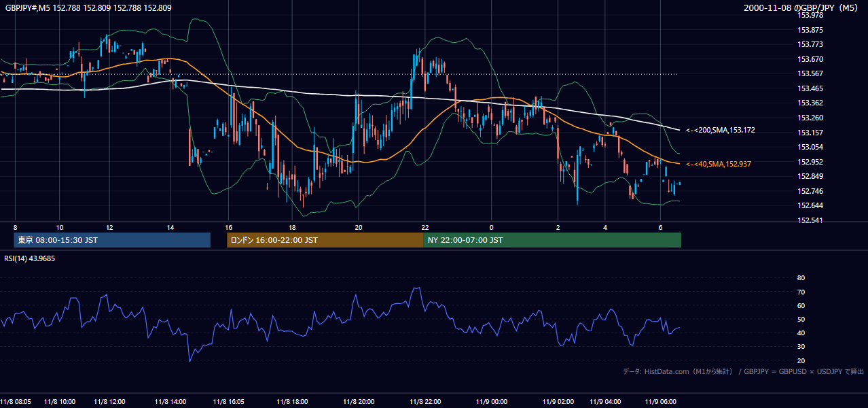The width and height of the screenshot is (868, 408).
Task: Click the 11/9 02:00 time label
Action: (558, 401)
